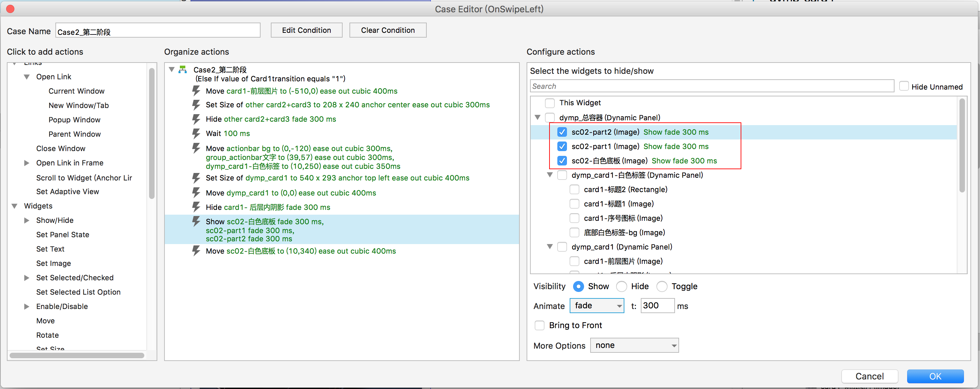
Task: Expand the Show/Hide actions group
Action: point(27,220)
